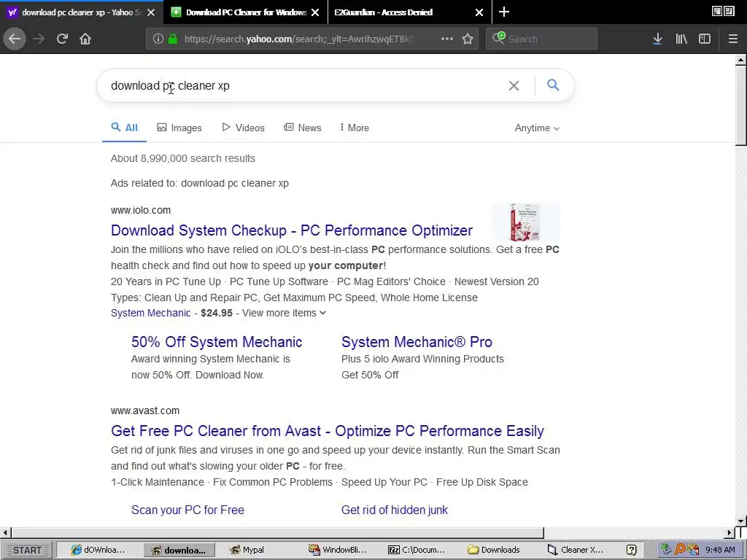Expand the More search categories menu
Viewport: 747px width, 560px height.
point(355,128)
